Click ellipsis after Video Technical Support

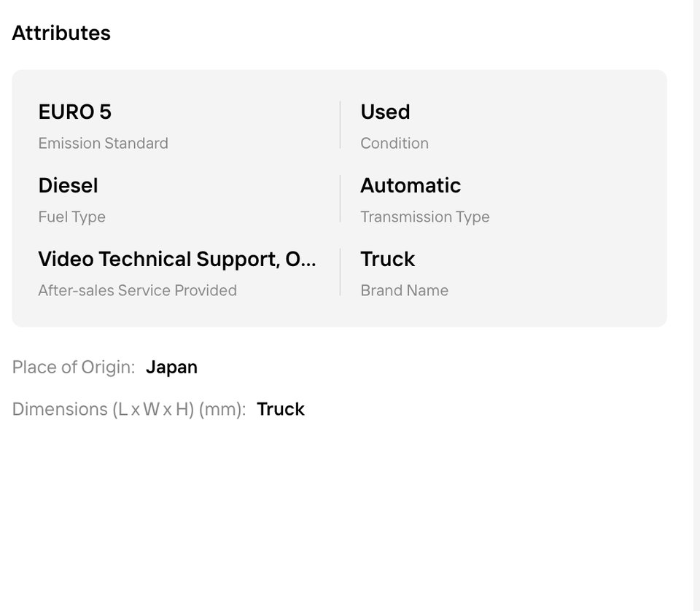coord(308,260)
